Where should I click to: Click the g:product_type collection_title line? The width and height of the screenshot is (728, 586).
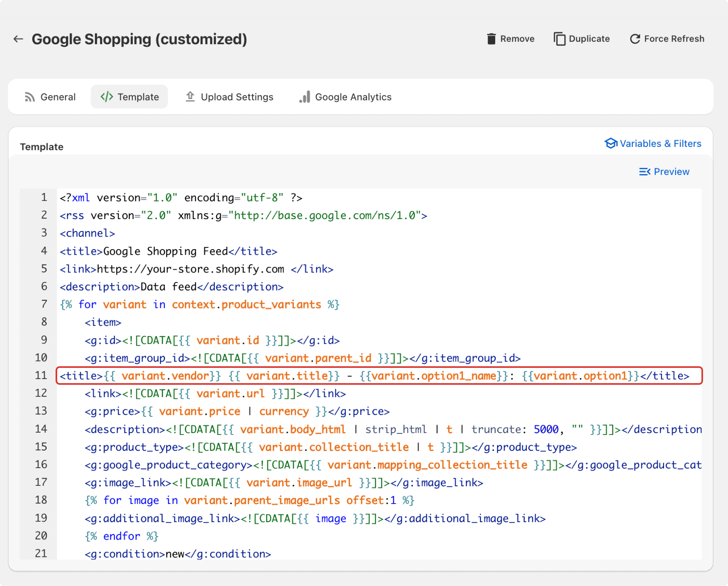(331, 447)
